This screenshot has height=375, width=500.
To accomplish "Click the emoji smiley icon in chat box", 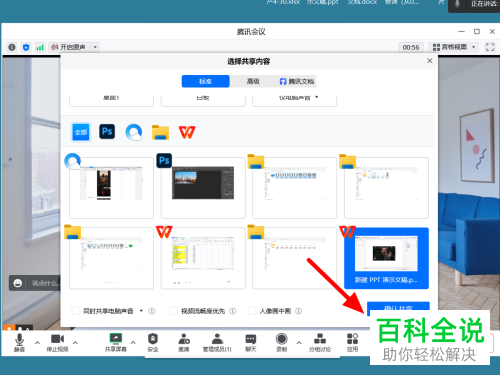I will (x=17, y=283).
